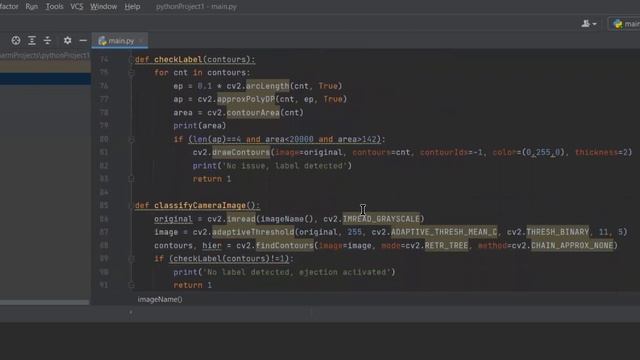Viewport: 640px width, 360px height.
Task: Select the highlighted blue row in project tree
Action: point(45,79)
